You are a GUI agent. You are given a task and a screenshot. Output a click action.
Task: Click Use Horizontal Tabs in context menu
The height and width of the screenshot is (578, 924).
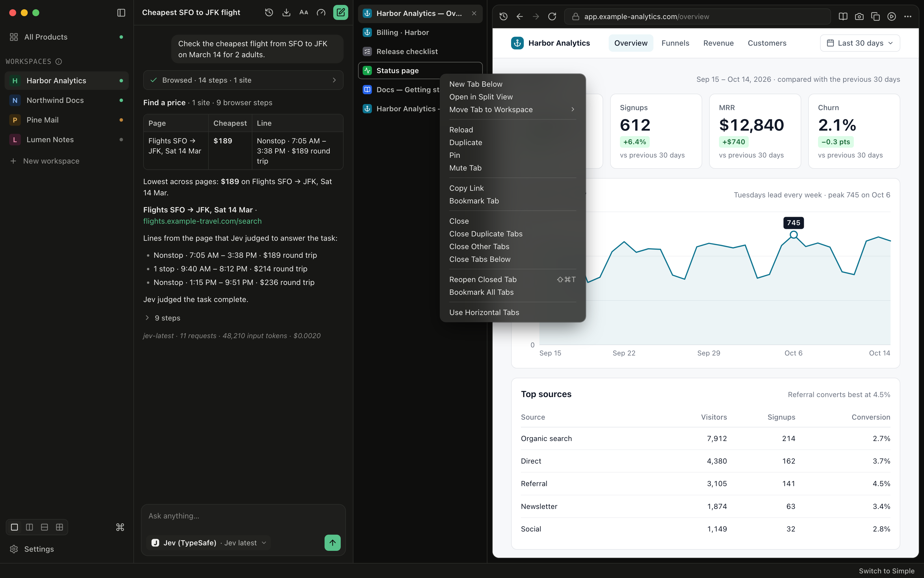(x=513, y=312)
